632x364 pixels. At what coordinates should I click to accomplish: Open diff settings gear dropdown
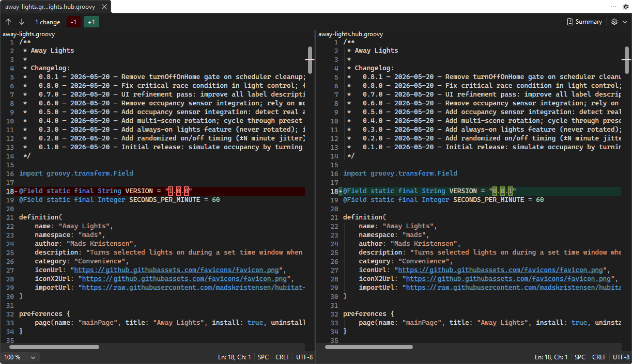[x=619, y=22]
